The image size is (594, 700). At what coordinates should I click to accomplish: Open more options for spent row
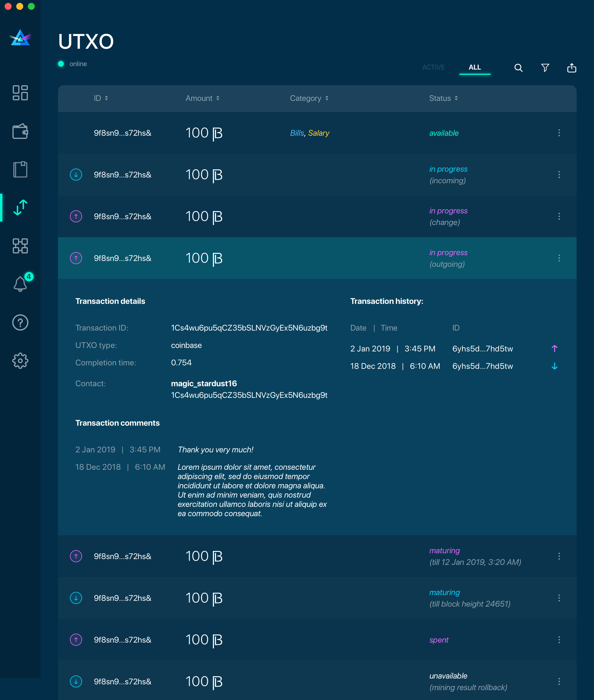(559, 639)
